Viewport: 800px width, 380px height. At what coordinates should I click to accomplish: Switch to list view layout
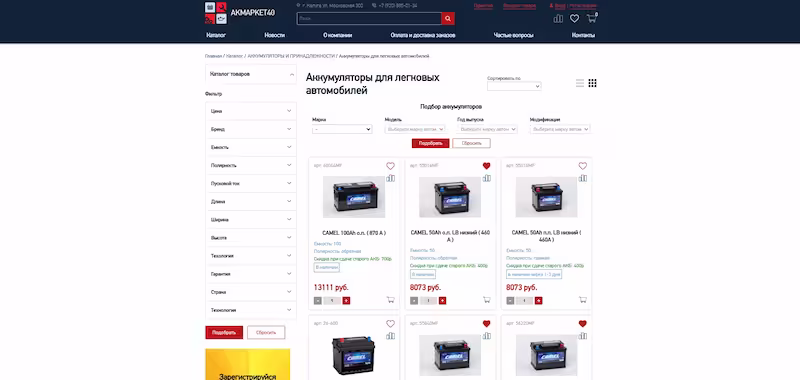[x=580, y=83]
